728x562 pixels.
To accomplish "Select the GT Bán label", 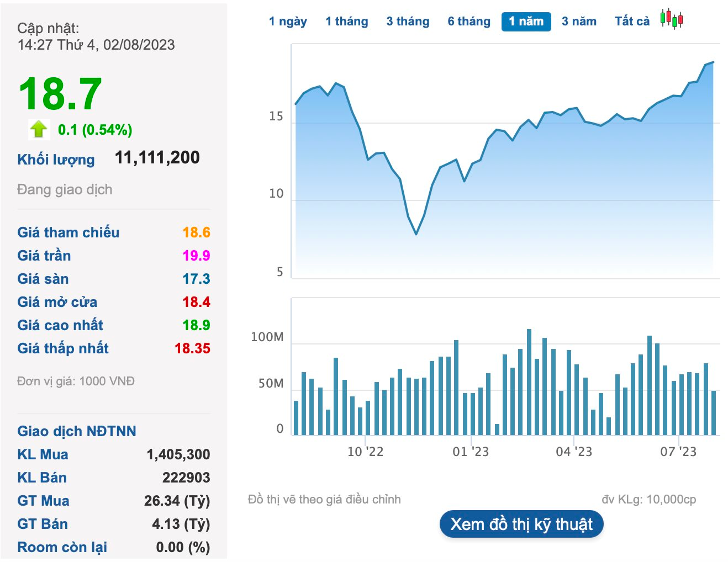I will 42,524.
